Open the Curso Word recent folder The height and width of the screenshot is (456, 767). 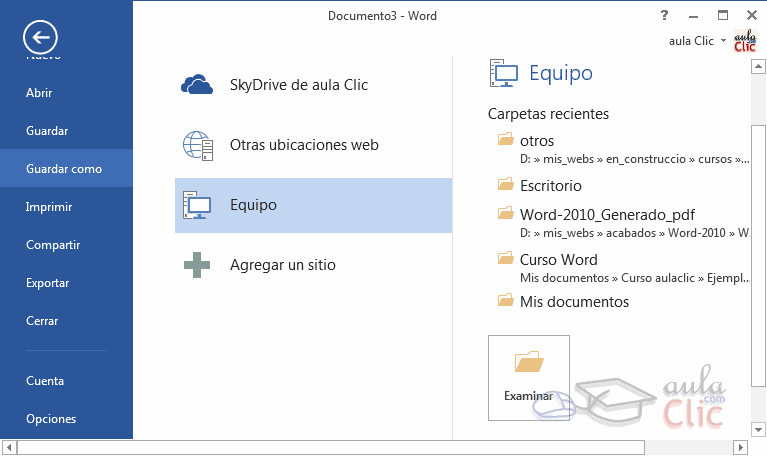558,260
